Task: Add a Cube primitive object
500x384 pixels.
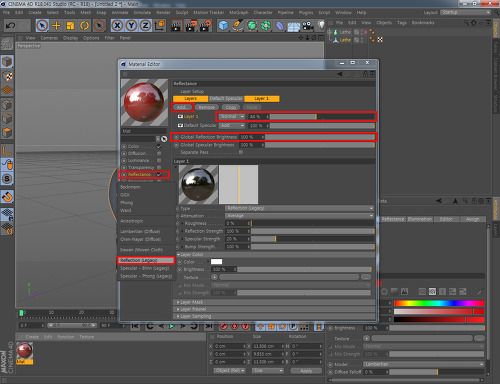Action: pyautogui.click(x=223, y=25)
